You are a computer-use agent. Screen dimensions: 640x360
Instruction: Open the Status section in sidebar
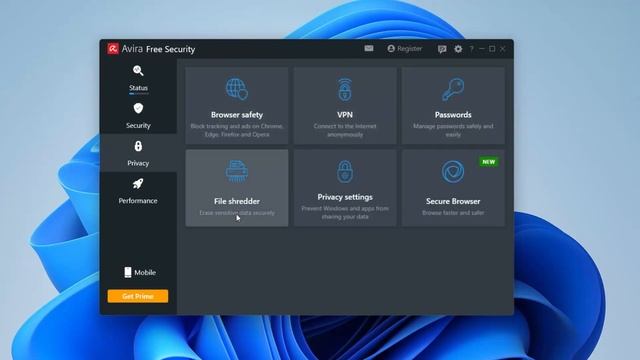pyautogui.click(x=138, y=78)
